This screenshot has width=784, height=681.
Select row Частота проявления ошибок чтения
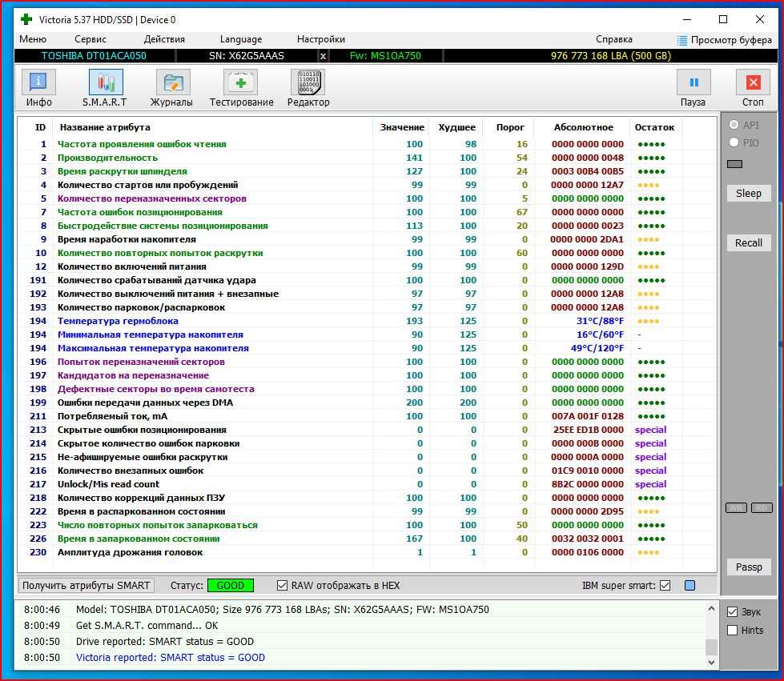tap(368, 144)
